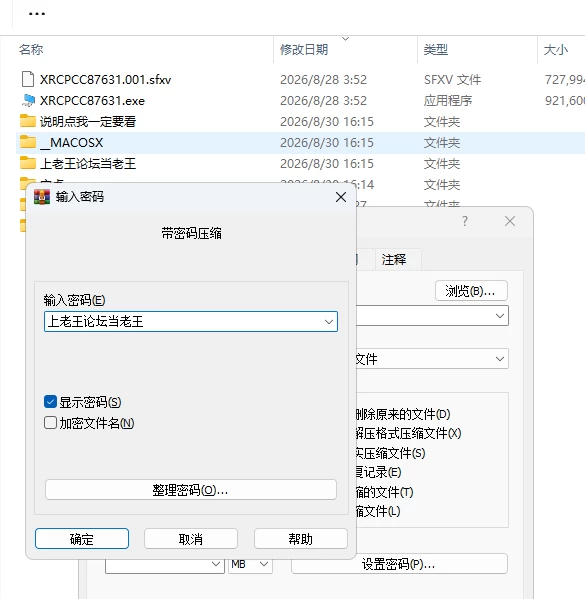Select folder name 上老王论坛当老王 in file list
Image resolution: width=585 pixels, height=599 pixels.
click(88, 163)
